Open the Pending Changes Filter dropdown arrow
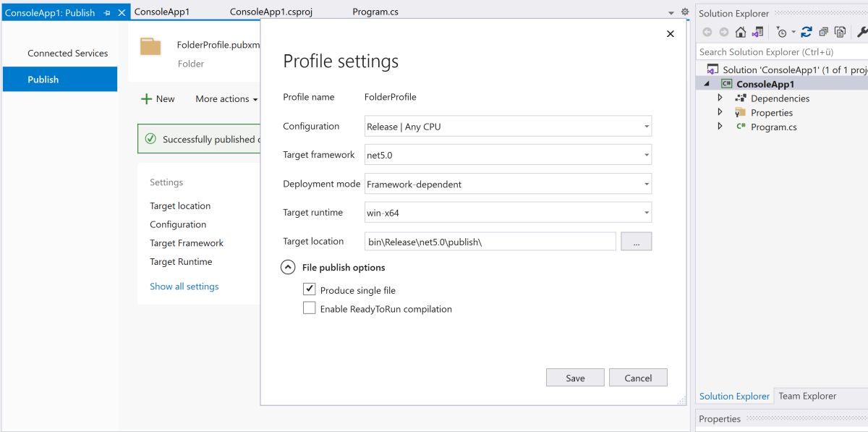Screen dimensions: 868x432 (793, 32)
